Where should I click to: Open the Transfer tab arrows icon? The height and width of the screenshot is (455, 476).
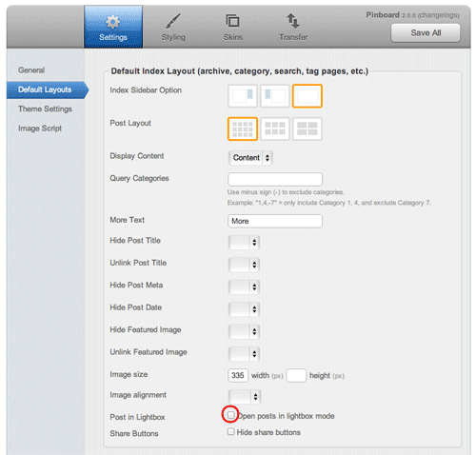293,21
